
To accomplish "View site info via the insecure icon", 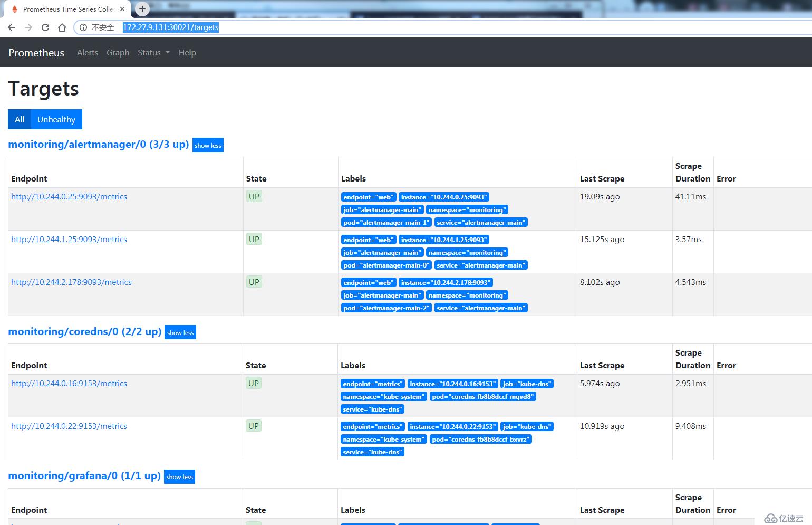I will tap(83, 27).
